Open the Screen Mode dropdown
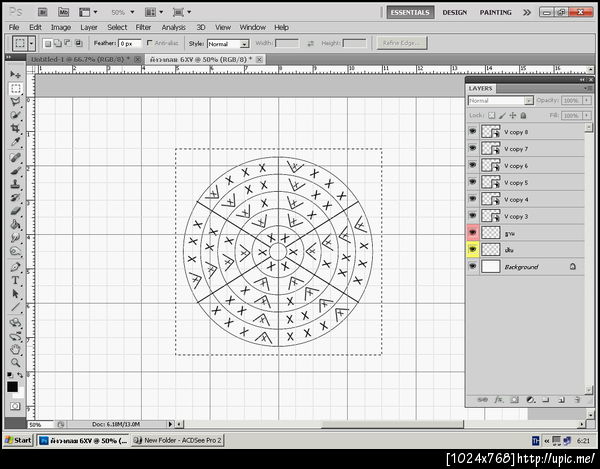The image size is (600, 469). point(181,12)
